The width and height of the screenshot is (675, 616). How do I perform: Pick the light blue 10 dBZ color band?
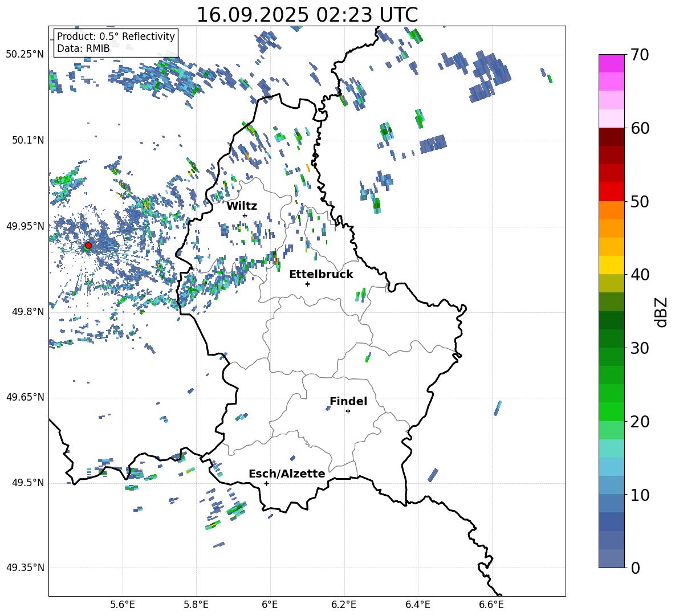coord(611,485)
